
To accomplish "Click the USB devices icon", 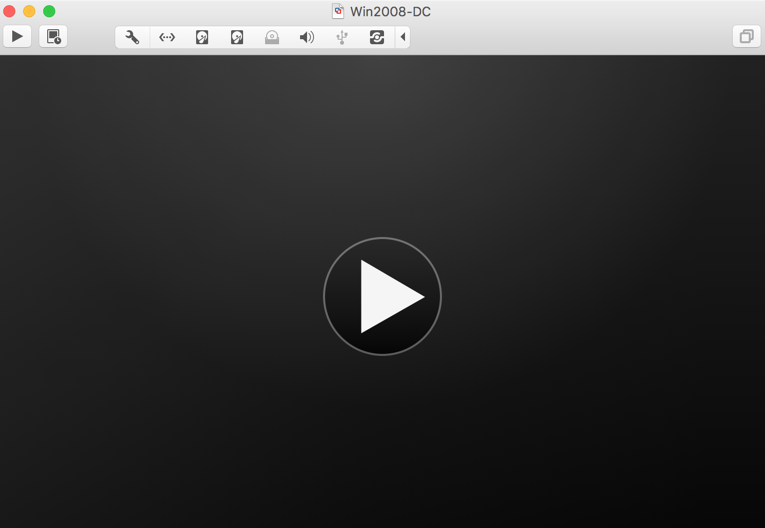I will (x=342, y=37).
